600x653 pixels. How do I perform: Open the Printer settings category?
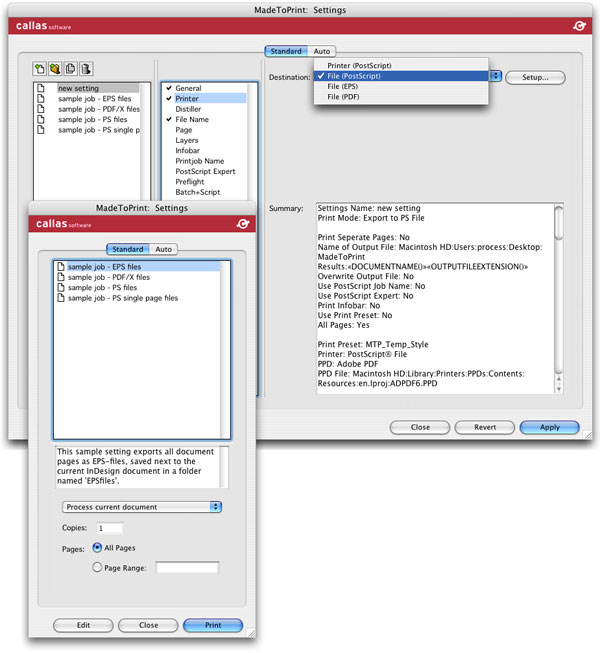187,99
